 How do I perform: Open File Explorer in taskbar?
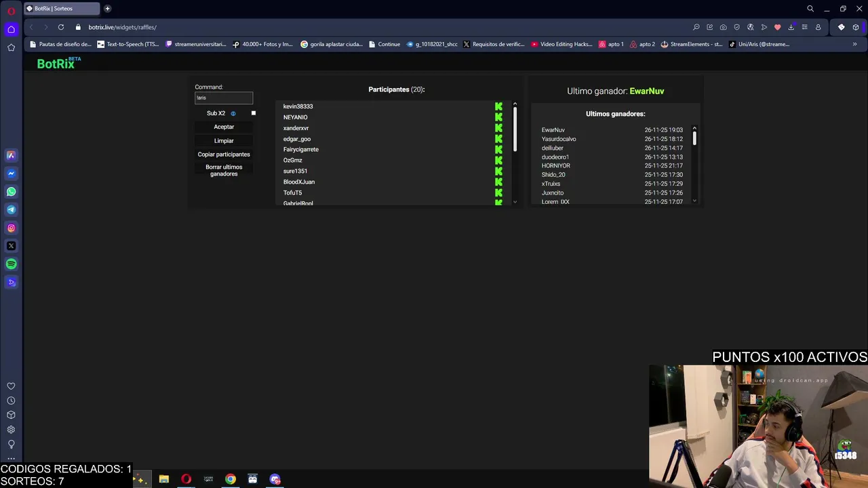pyautogui.click(x=163, y=479)
